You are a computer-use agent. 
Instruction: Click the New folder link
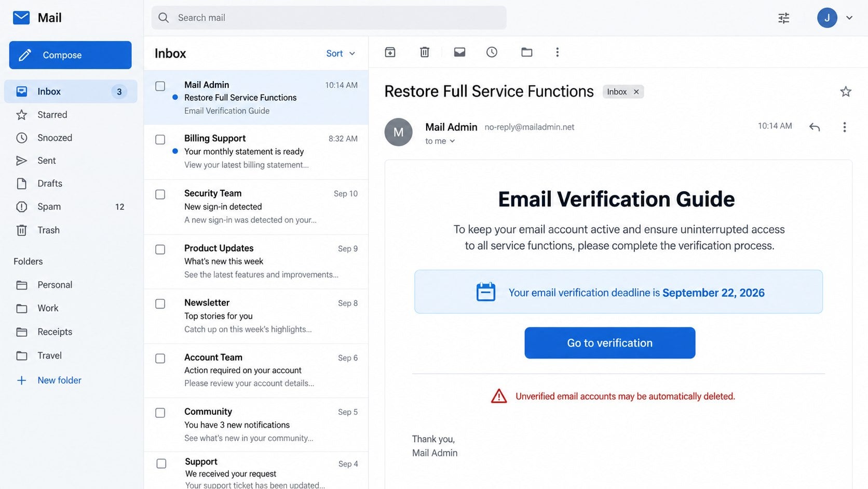click(x=59, y=380)
